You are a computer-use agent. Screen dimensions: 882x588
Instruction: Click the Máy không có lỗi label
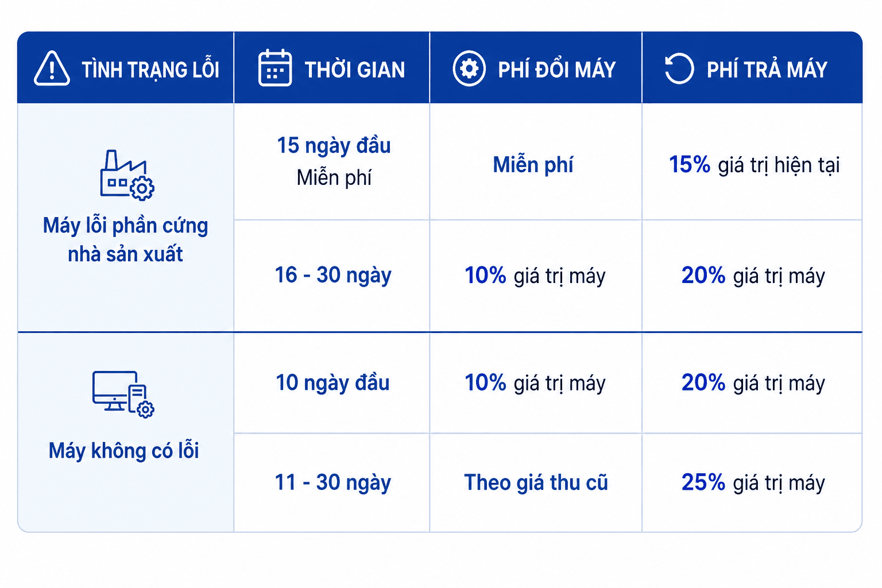pos(124,450)
